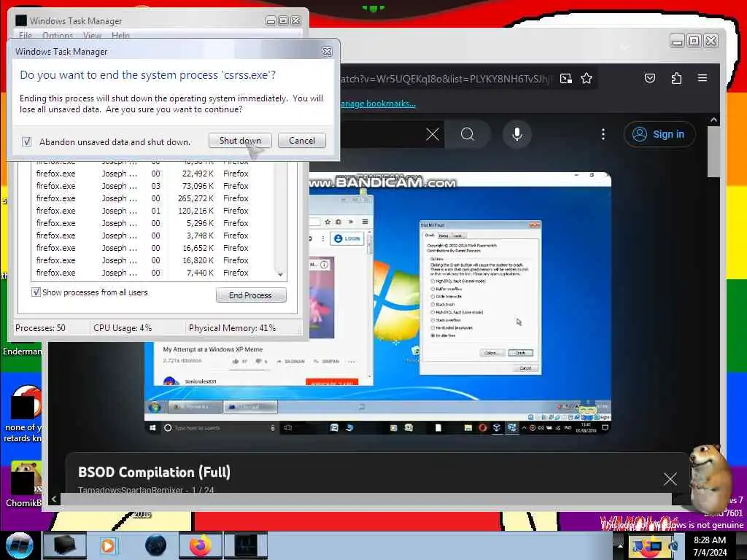Save to Pocket via the toolbar icon

pyautogui.click(x=650, y=78)
